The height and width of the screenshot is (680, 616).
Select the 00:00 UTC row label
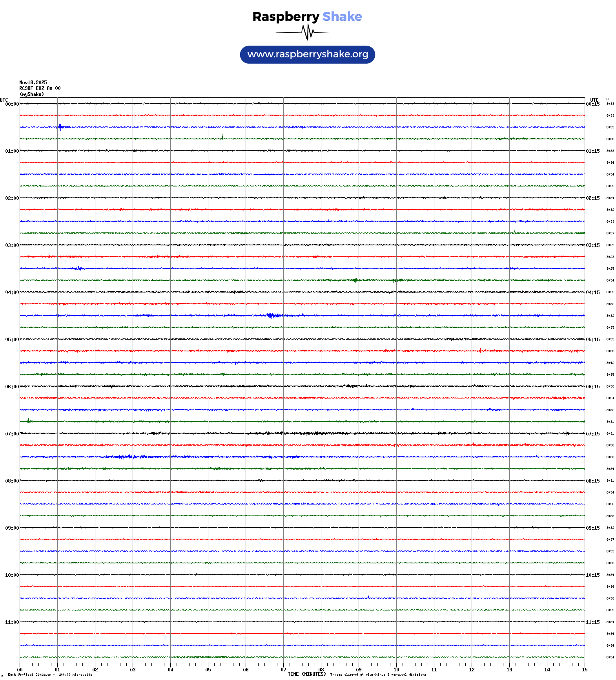[x=12, y=104]
